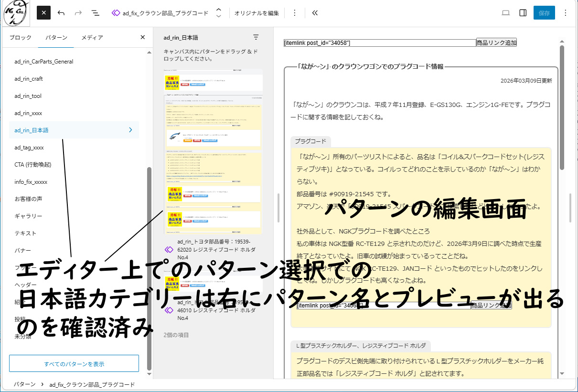Click the 商品リンク追加 button at top
578x392 pixels.
click(496, 42)
